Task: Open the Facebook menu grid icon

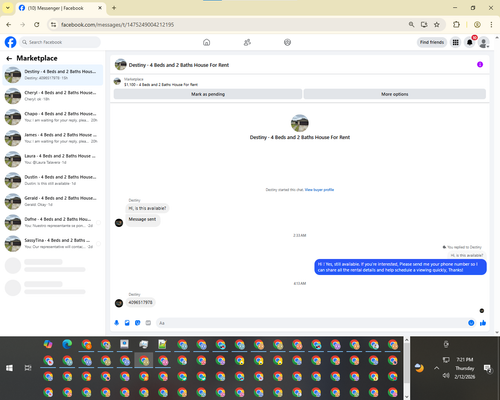Action: coord(455,42)
